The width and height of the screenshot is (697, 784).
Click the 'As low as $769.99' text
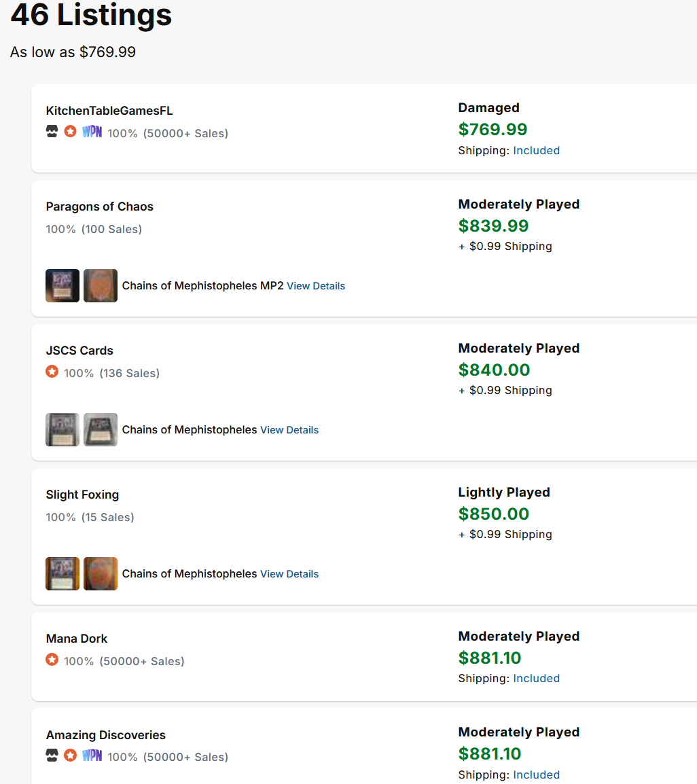(x=73, y=52)
